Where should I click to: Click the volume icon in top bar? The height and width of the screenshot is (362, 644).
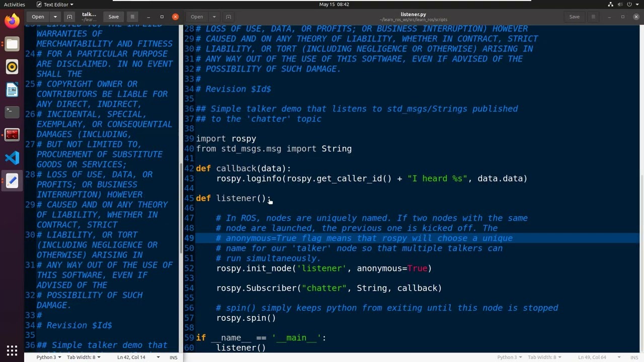click(x=620, y=5)
